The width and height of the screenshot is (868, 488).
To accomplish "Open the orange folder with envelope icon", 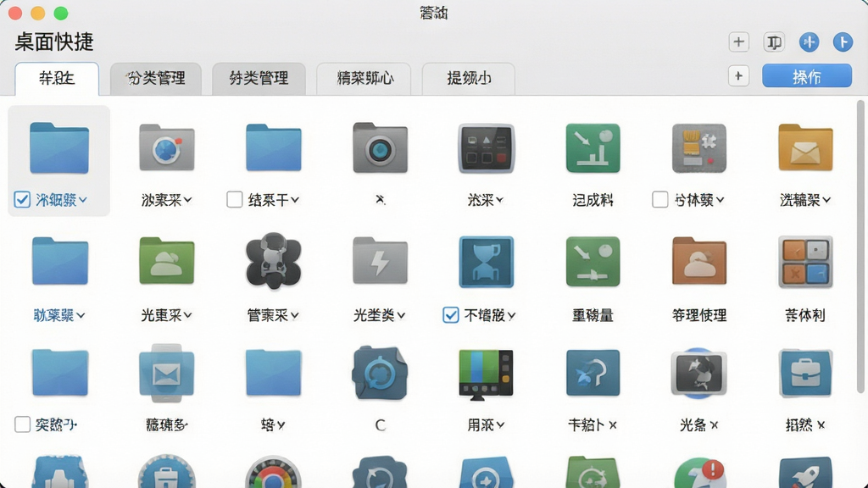I will 805,147.
